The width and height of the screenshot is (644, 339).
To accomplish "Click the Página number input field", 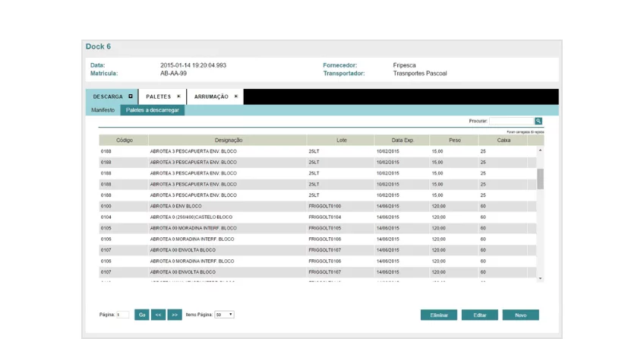I will click(122, 315).
